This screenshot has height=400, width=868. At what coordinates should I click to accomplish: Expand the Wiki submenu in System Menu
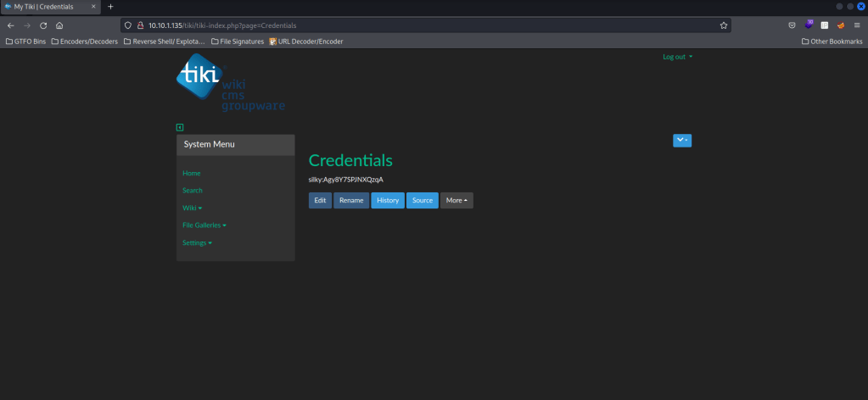[x=192, y=208]
